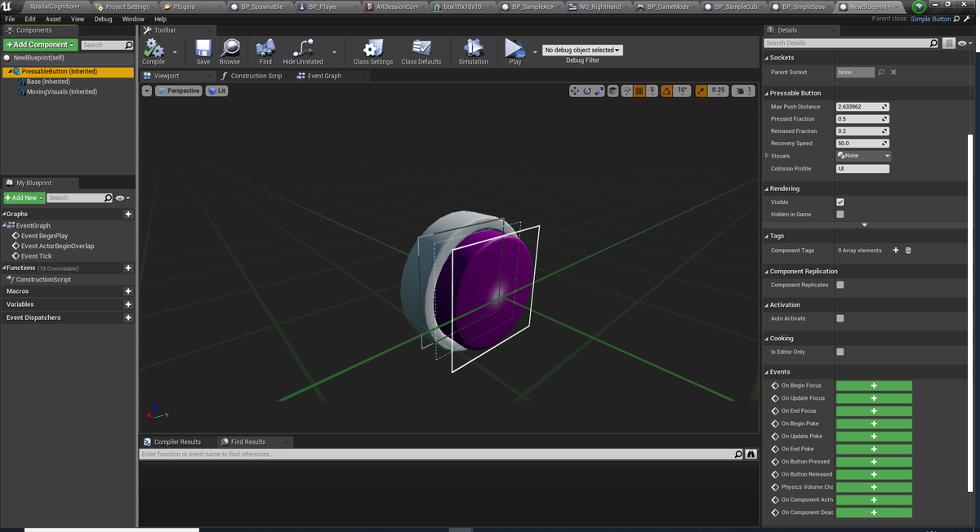The width and height of the screenshot is (980, 532).
Task: Open the Add Component dropdown
Action: coord(40,44)
